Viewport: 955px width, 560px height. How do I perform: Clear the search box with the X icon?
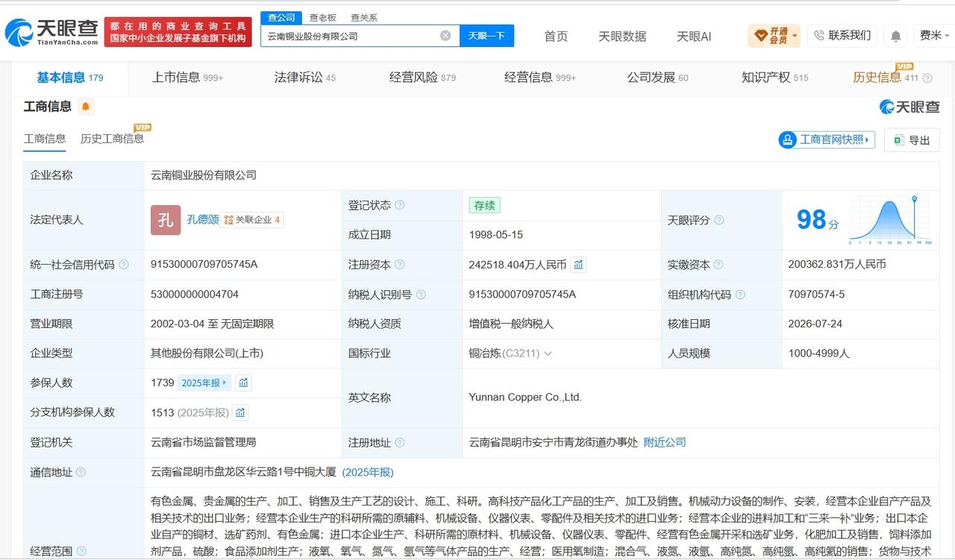445,36
